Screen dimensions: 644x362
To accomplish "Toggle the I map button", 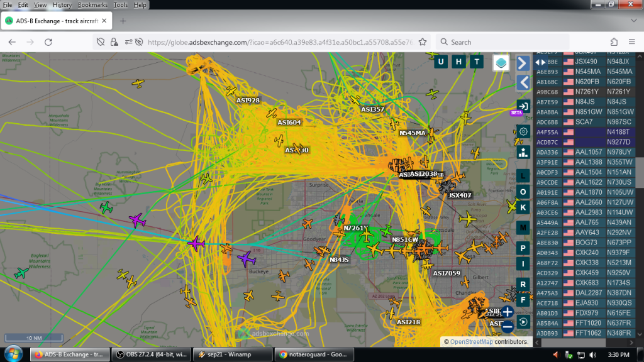I will pyautogui.click(x=523, y=264).
